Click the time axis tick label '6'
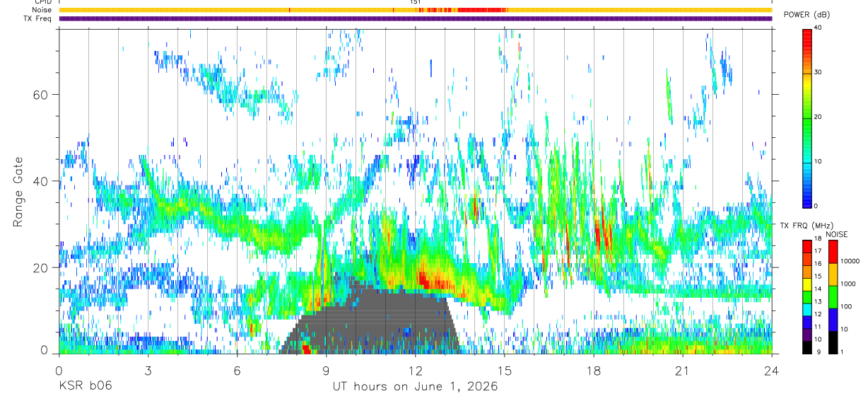The image size is (868, 401). pos(237,371)
